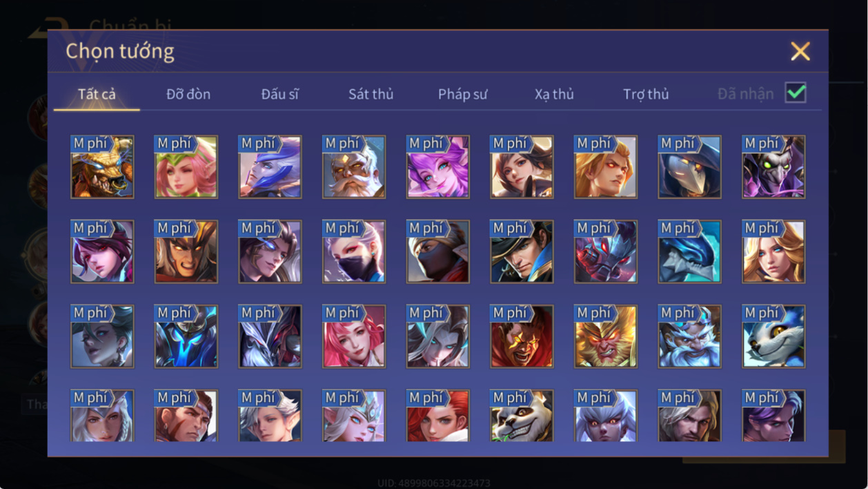Select the plague doctor beak-mask hero

coord(690,167)
